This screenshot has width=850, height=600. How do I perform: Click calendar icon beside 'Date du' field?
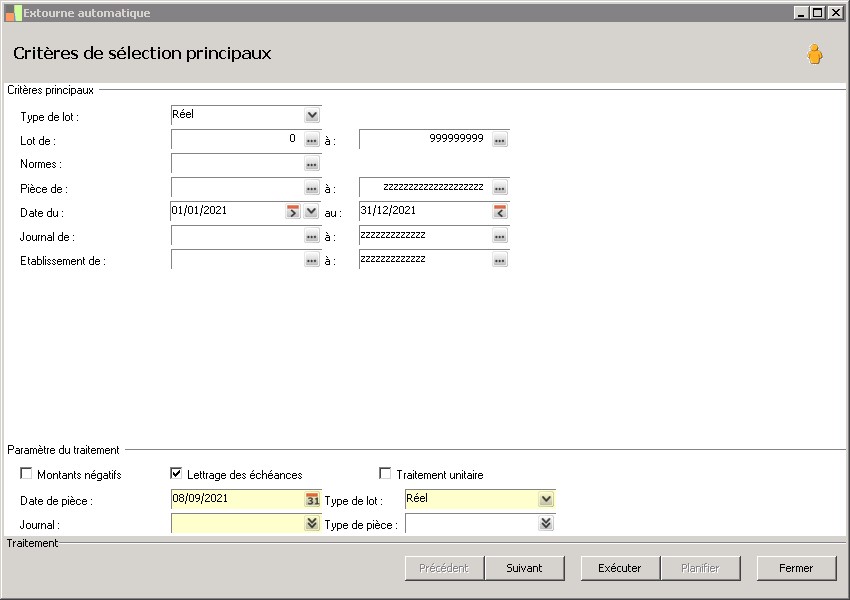point(293,212)
